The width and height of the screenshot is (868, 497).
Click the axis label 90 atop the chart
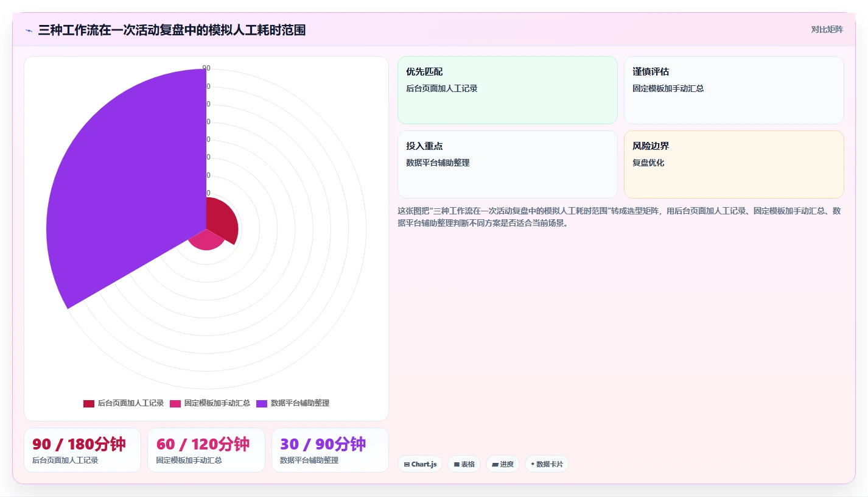[x=206, y=68]
